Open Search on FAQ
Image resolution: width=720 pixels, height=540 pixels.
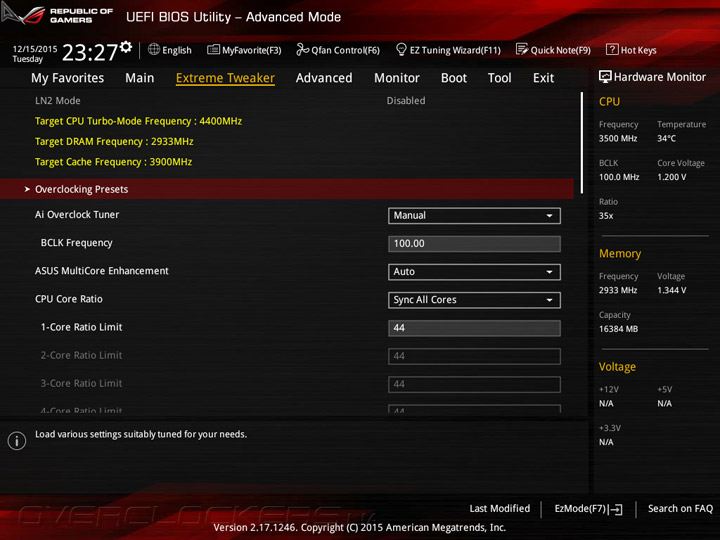[680, 509]
